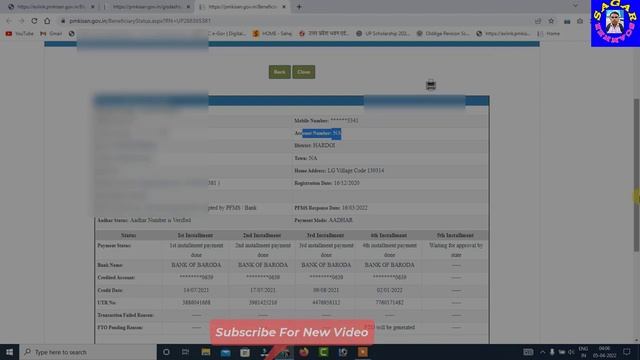Open the Gmail bookmark
Viewport: 640px width, 360px height.
pos(51,33)
